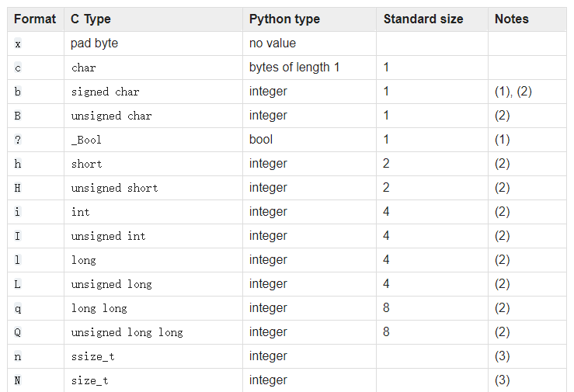Screen dimensions: 574x392
Task: Click 'bytes of length 1' cell
Action: click(294, 68)
